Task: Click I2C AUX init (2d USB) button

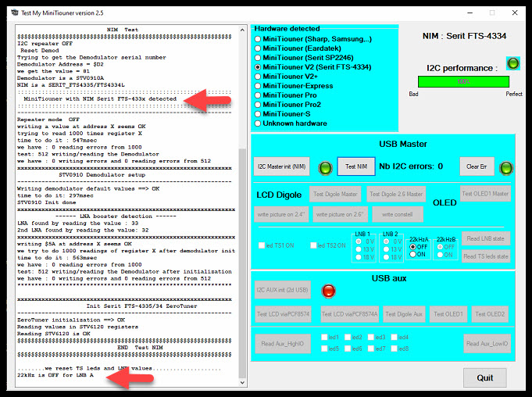Action: pyautogui.click(x=282, y=290)
